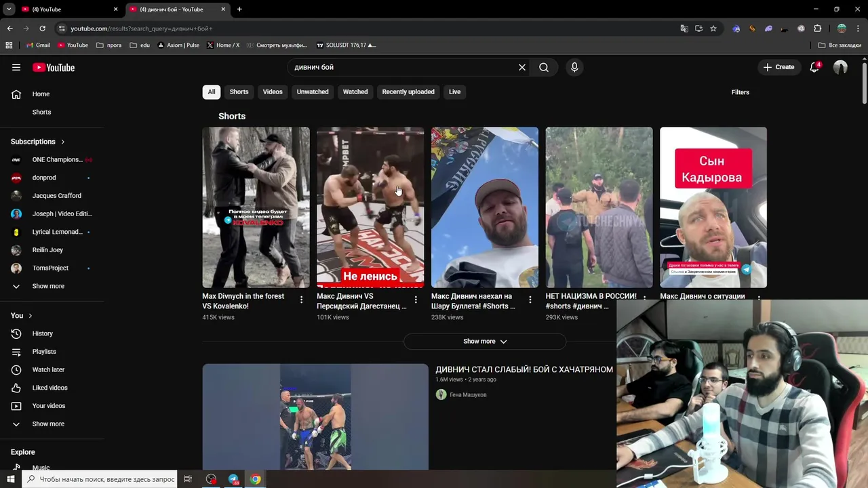Click the magnifier search button
The height and width of the screenshot is (488, 868).
[x=544, y=67]
